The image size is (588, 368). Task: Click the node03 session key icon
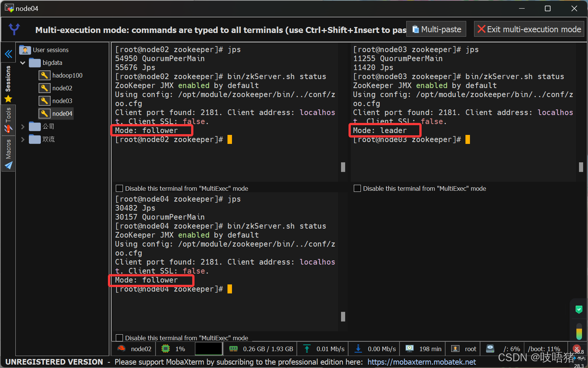coord(44,101)
